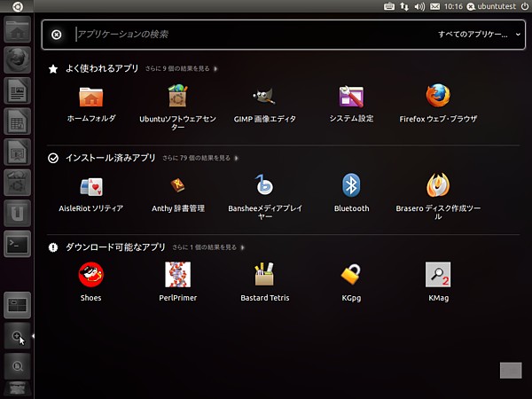This screenshot has height=399, width=532.
Task: Open the network indicator menu
Action: click(404, 6)
